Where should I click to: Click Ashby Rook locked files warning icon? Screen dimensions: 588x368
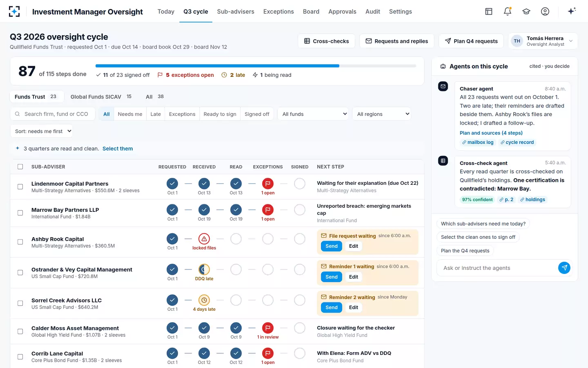(204, 239)
